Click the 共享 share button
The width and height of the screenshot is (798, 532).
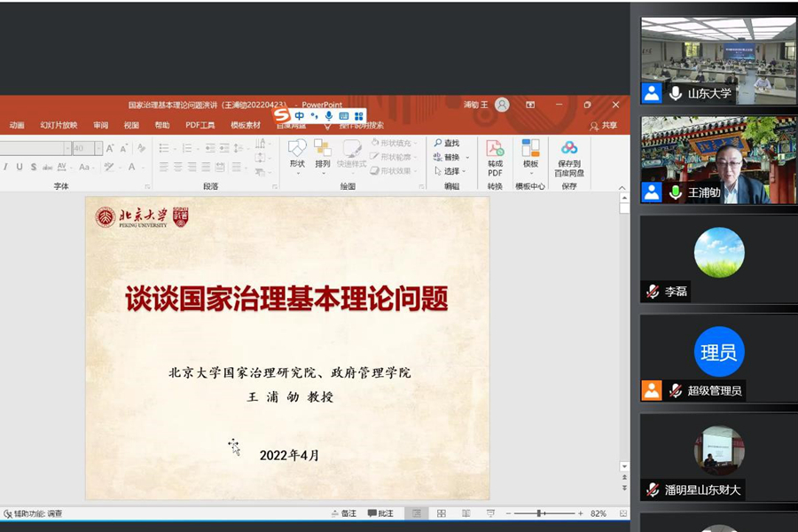tap(603, 126)
